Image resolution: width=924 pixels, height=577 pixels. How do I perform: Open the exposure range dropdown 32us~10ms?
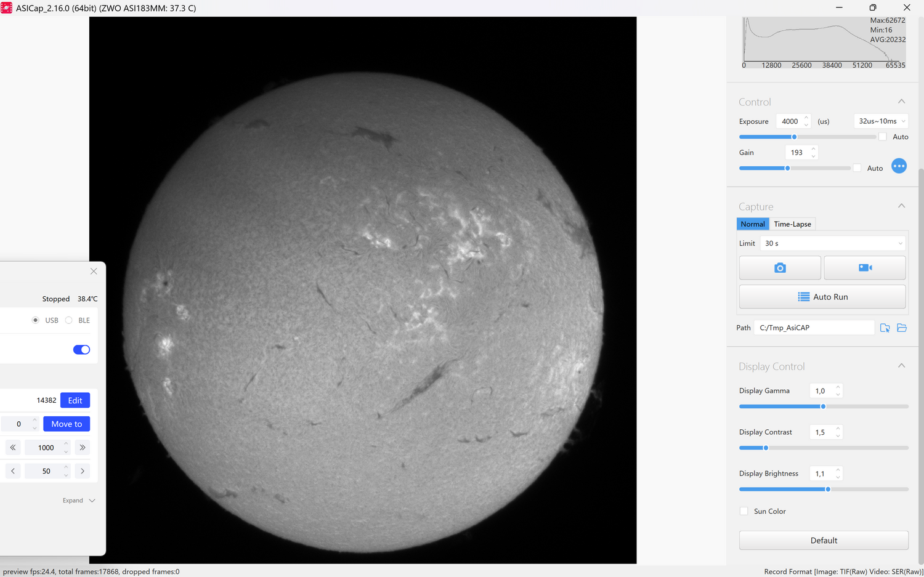pos(881,121)
